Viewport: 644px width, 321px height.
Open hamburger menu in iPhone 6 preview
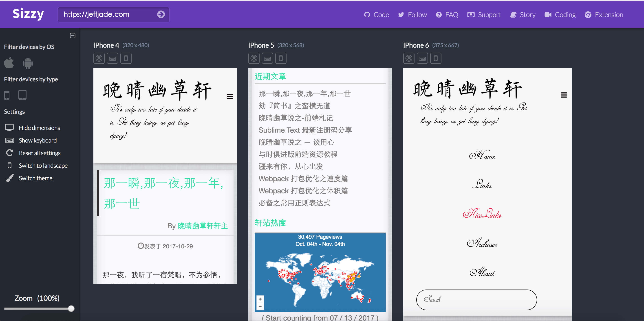click(564, 95)
